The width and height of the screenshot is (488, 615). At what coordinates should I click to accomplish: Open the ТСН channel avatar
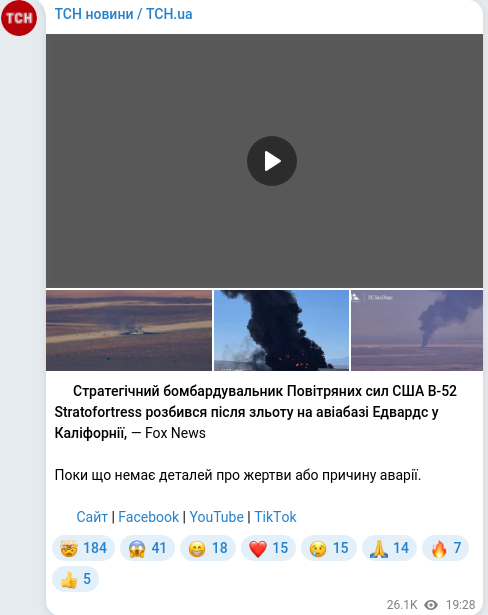[x=19, y=18]
